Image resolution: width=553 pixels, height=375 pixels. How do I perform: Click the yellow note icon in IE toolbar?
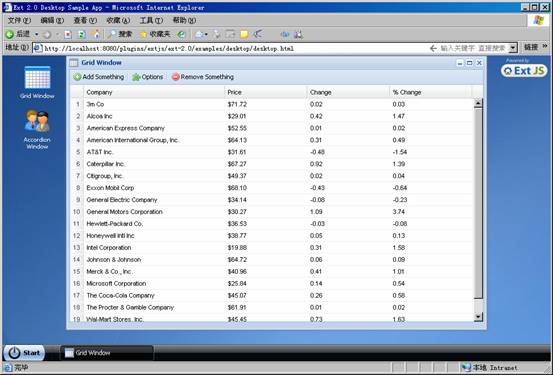pyautogui.click(x=244, y=34)
